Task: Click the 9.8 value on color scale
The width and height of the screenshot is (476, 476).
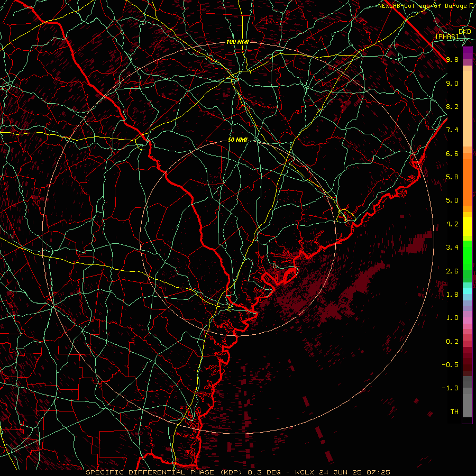Action: [452, 59]
